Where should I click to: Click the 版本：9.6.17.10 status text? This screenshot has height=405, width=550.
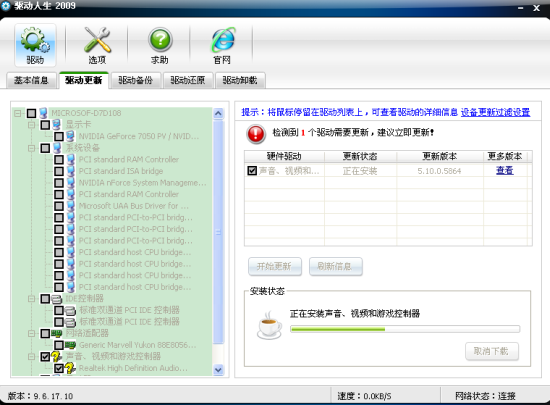tap(40, 396)
